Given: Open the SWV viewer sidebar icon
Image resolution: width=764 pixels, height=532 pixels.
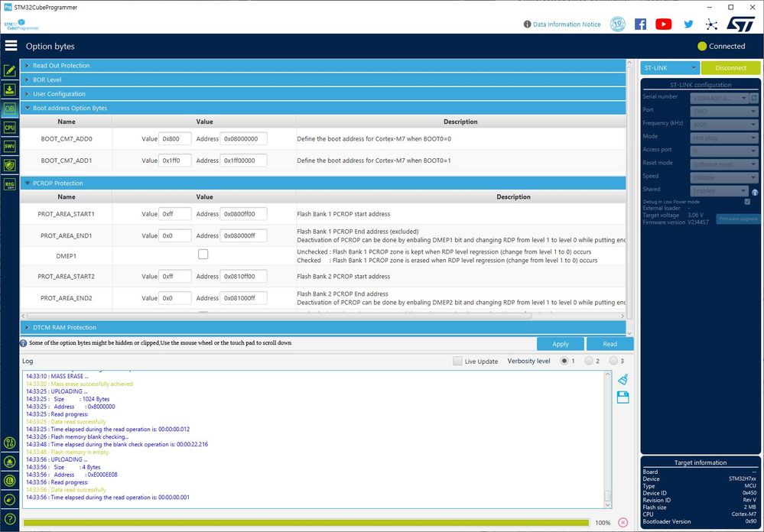Looking at the screenshot, I should pos(10,146).
